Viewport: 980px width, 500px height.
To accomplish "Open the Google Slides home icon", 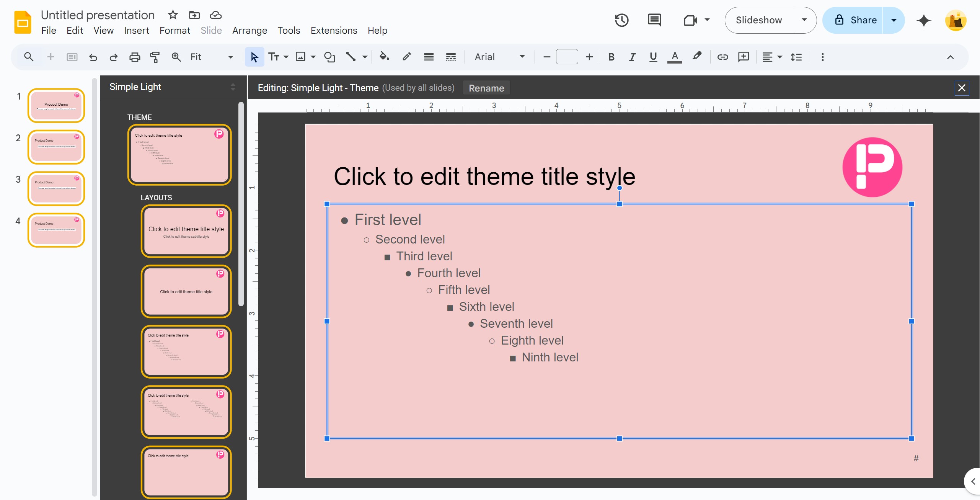I will coord(23,22).
